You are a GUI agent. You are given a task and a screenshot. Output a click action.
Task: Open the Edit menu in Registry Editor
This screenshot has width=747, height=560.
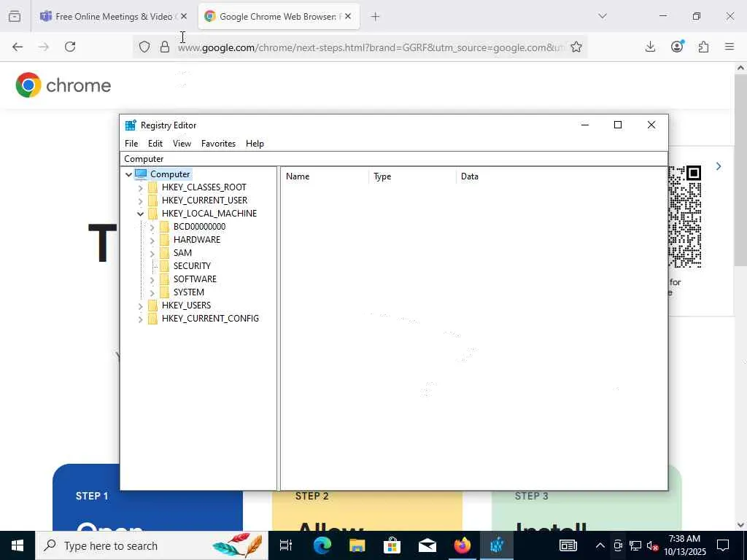click(x=155, y=144)
